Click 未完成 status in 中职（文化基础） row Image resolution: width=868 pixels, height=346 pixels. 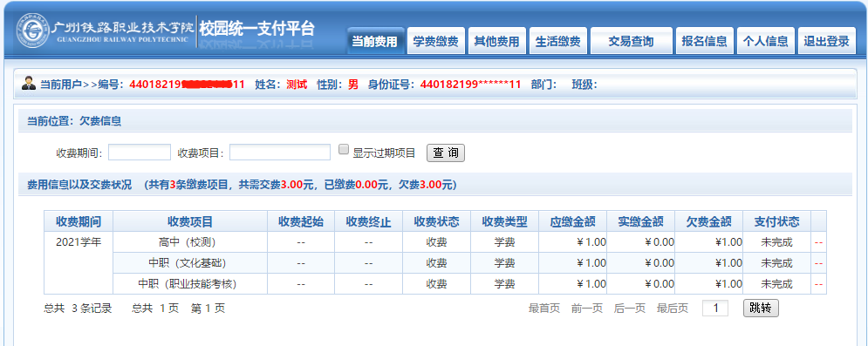point(776,263)
